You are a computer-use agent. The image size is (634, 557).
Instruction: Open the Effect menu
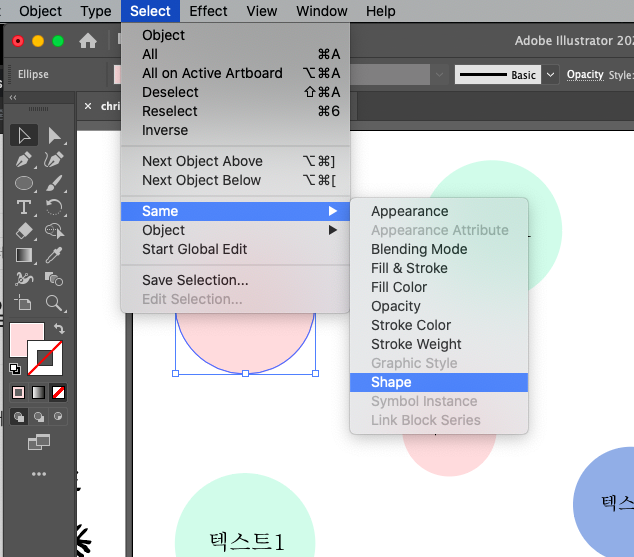tap(208, 11)
